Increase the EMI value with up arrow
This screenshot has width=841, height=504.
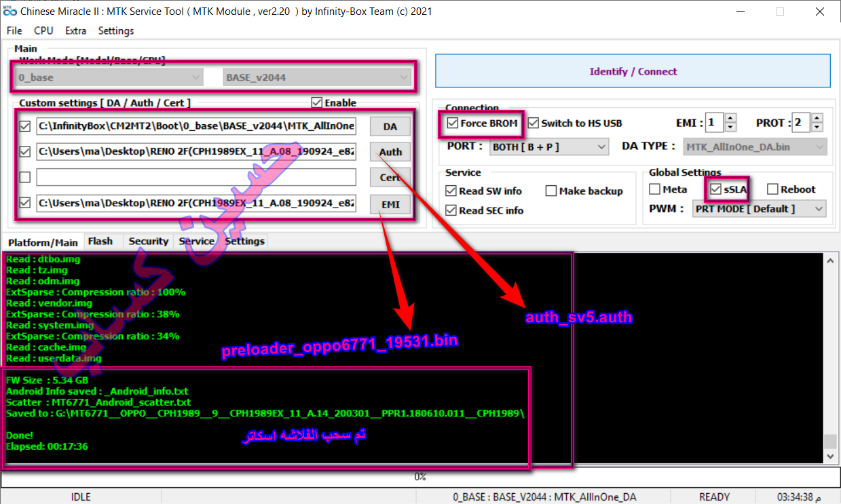pos(730,119)
